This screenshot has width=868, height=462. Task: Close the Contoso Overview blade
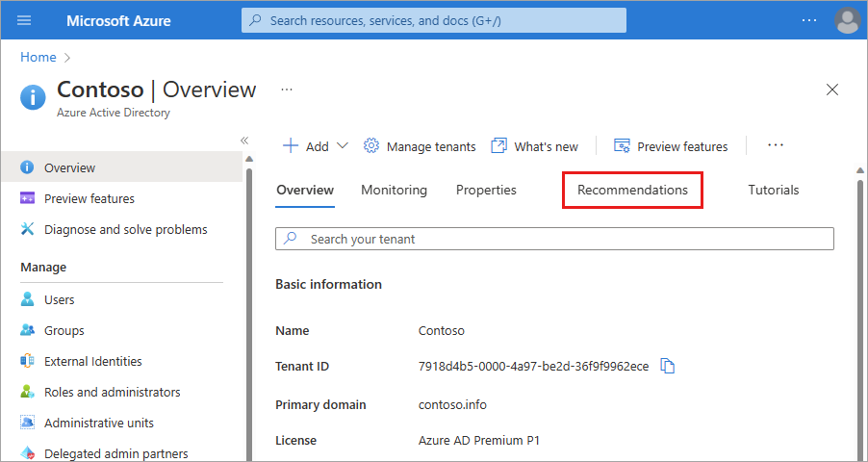[x=832, y=90]
